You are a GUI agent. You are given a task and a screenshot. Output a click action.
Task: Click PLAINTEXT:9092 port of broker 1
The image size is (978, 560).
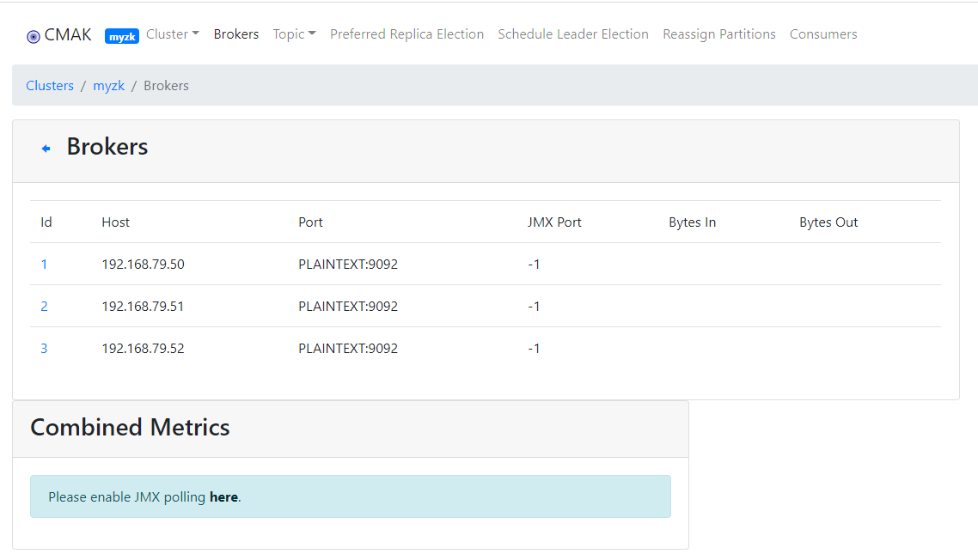tap(348, 265)
